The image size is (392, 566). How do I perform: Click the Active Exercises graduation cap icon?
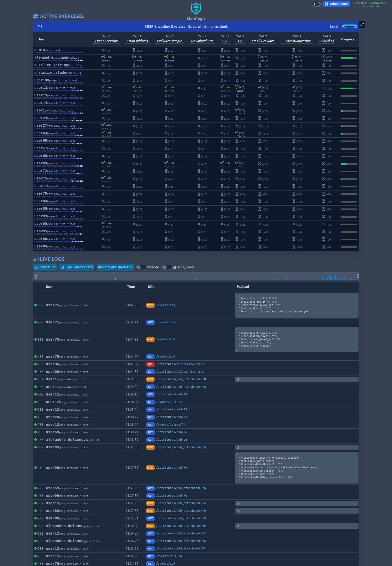36,16
